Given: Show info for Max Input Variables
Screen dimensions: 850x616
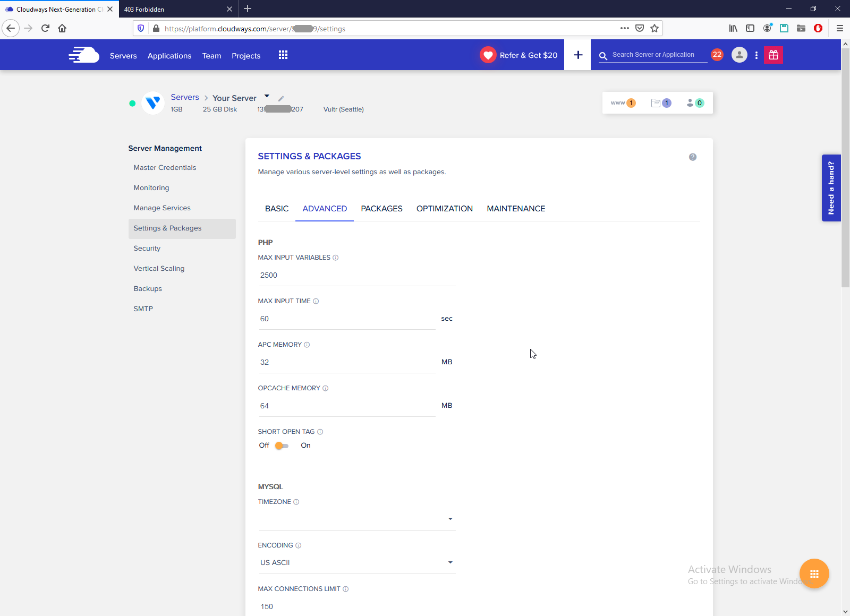Looking at the screenshot, I should pyautogui.click(x=336, y=258).
